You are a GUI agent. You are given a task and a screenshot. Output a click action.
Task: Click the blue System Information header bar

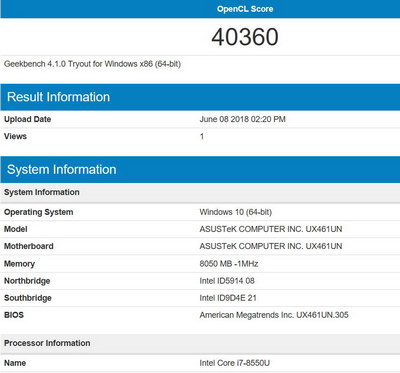200,170
